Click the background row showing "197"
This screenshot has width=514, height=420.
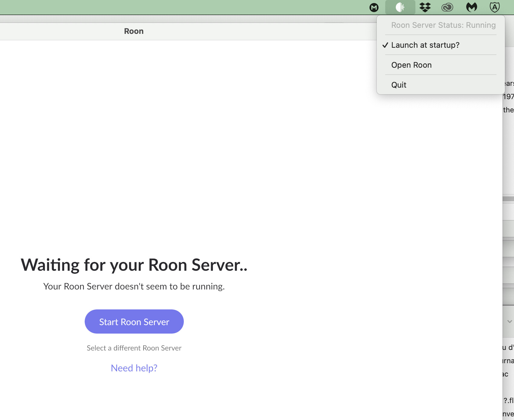(x=508, y=97)
